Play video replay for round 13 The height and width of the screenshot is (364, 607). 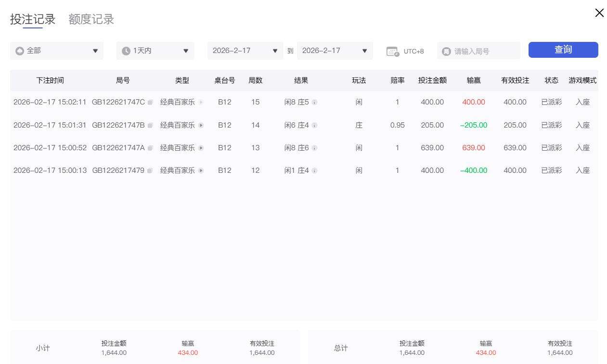[201, 148]
